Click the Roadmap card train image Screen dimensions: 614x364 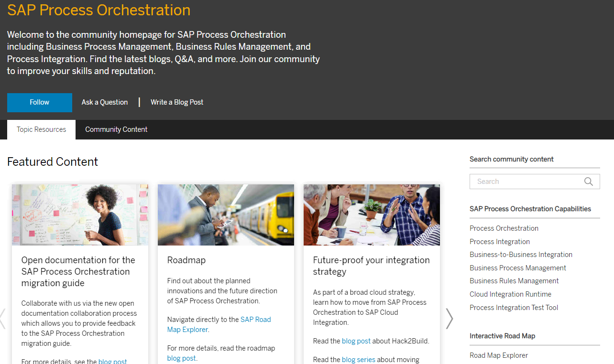tap(226, 215)
